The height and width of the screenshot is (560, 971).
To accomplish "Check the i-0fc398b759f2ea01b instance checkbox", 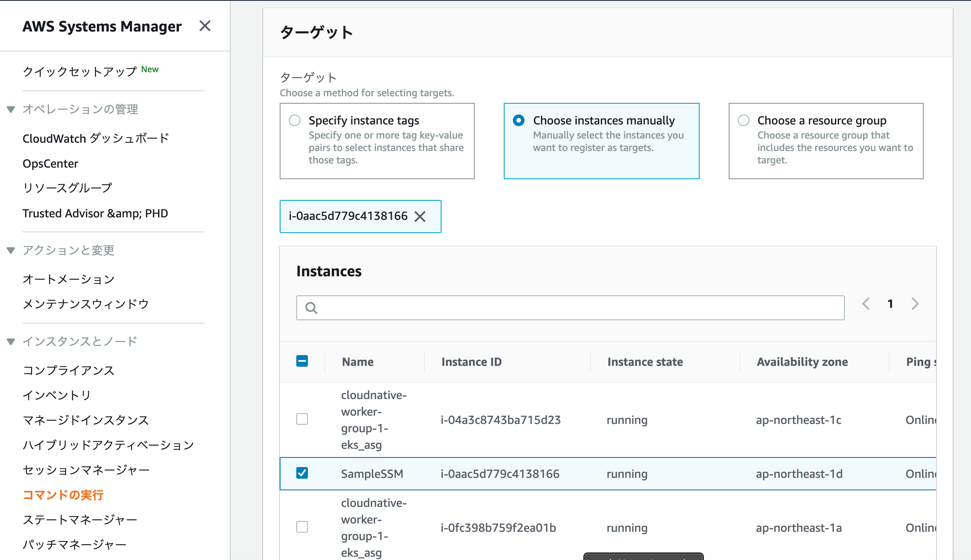I will pyautogui.click(x=302, y=527).
